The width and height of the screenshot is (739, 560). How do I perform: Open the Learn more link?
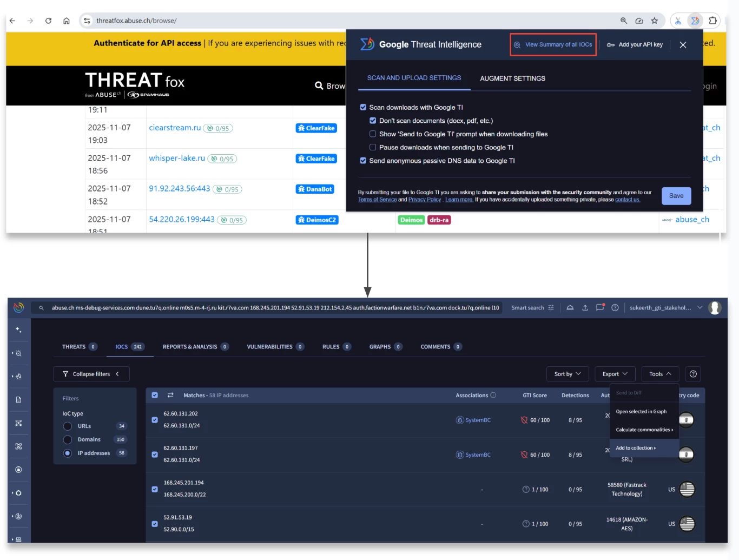(459, 200)
